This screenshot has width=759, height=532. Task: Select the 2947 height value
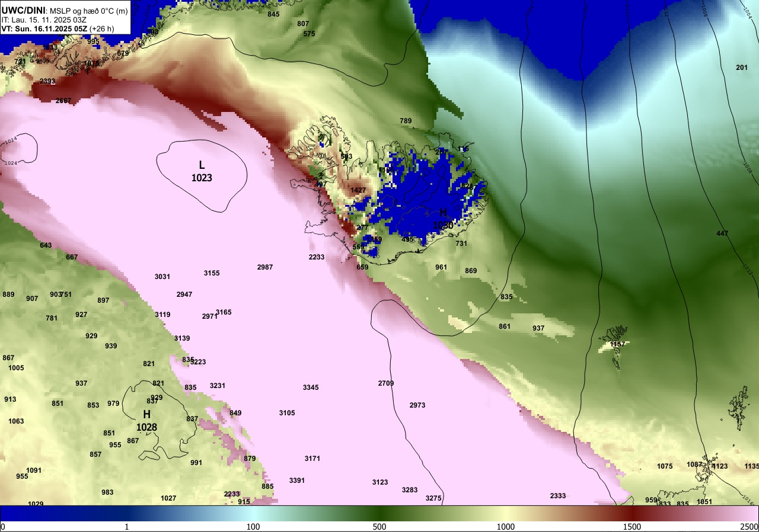(184, 294)
